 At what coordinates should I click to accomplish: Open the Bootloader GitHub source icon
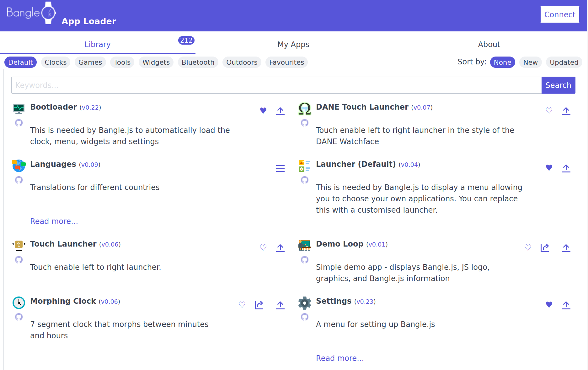point(19,123)
